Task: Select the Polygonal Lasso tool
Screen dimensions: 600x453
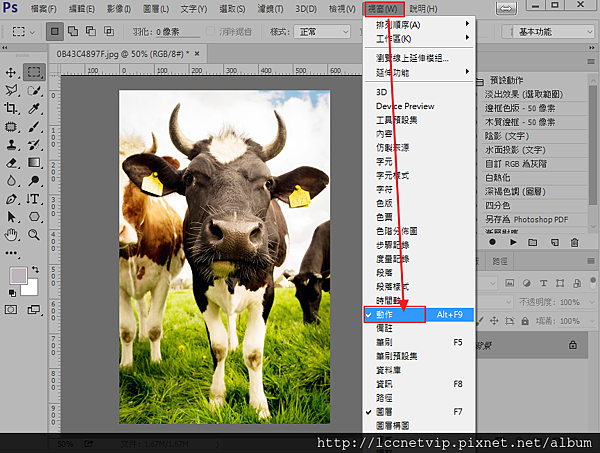Action: tap(11, 90)
